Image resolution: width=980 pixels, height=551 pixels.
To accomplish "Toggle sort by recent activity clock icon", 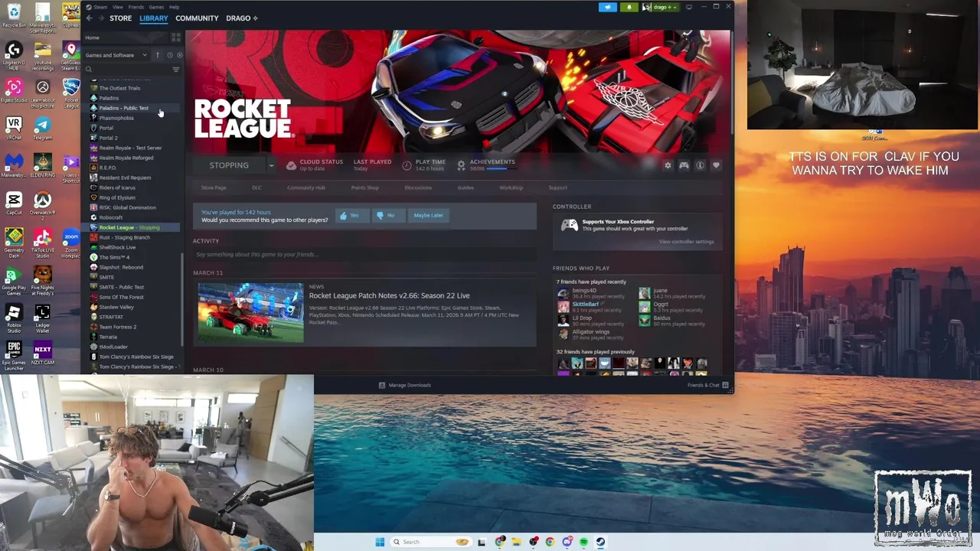I will 169,55.
